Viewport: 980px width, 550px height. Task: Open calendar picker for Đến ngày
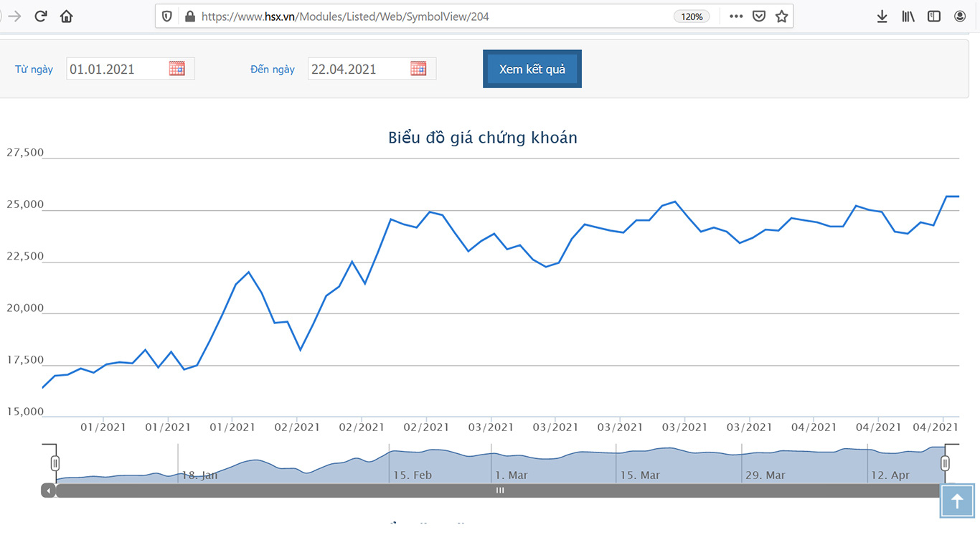coord(418,68)
